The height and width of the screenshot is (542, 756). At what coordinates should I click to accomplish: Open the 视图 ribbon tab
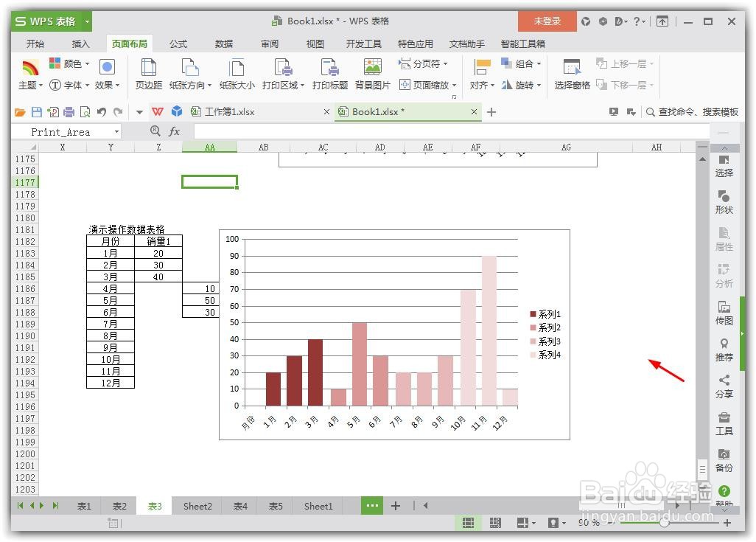point(315,44)
